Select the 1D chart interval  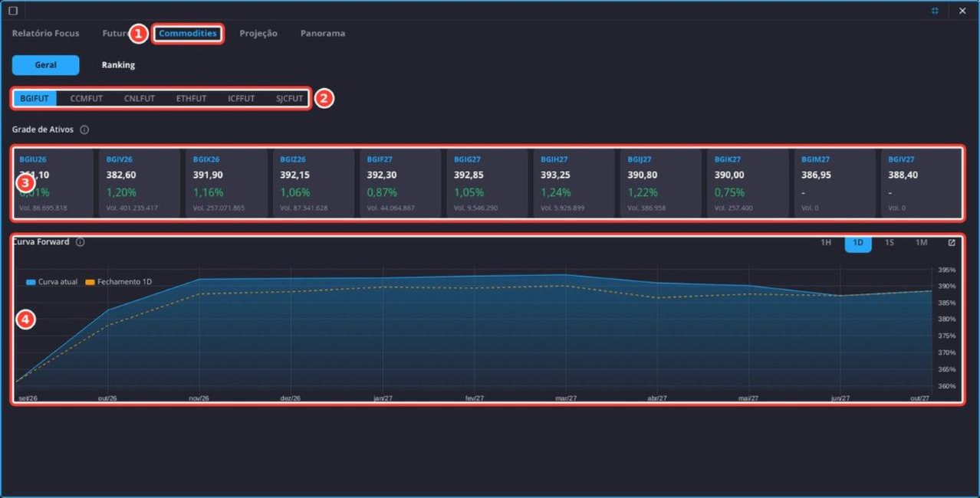tap(858, 243)
